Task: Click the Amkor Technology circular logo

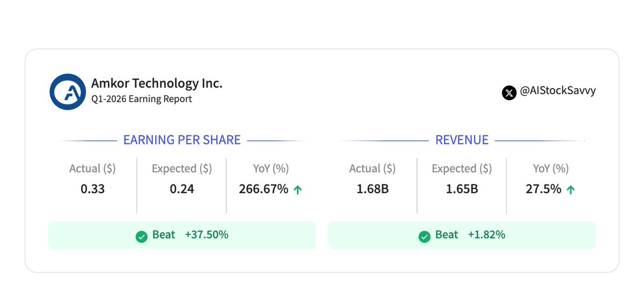Action: 68,91
